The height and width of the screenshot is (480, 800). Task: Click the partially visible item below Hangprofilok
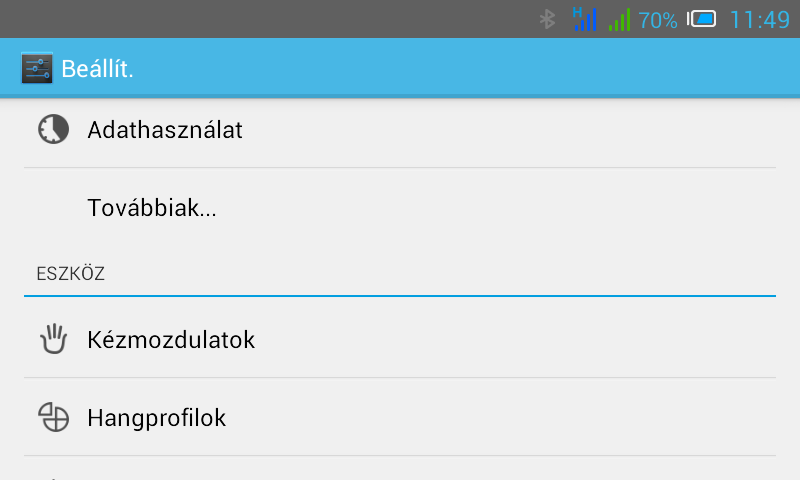pyautogui.click(x=400, y=469)
